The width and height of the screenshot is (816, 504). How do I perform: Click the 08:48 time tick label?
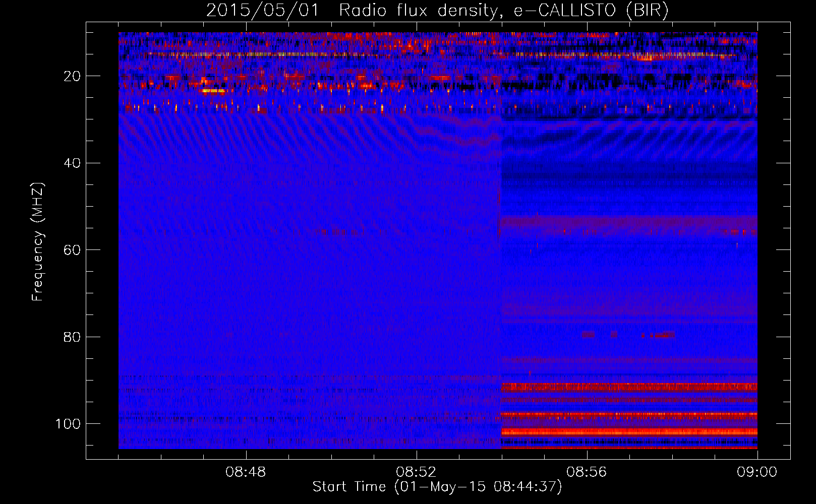click(x=246, y=472)
